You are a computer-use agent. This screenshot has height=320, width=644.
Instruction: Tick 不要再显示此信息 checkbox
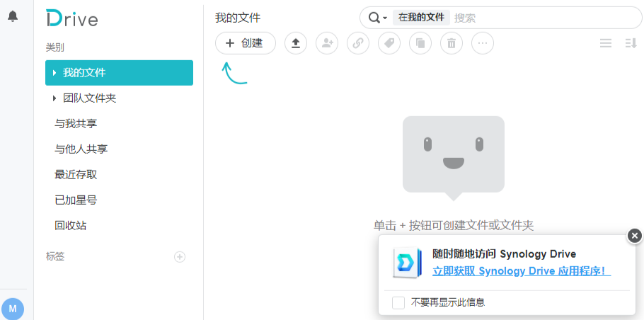tap(398, 302)
